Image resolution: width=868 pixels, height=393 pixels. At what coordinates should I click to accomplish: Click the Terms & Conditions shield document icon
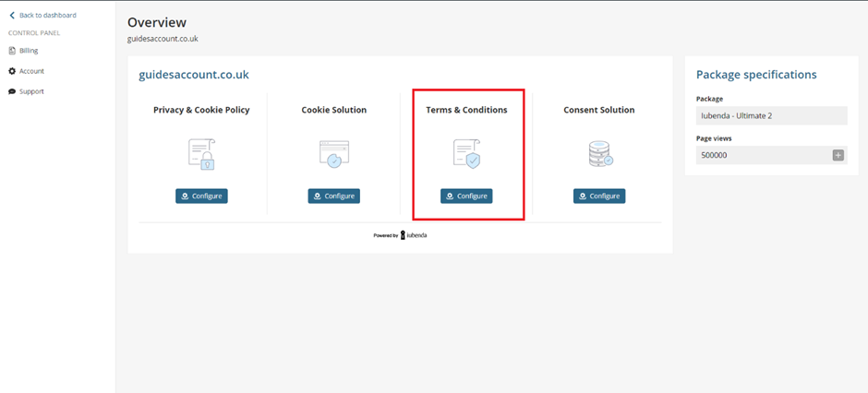466,154
